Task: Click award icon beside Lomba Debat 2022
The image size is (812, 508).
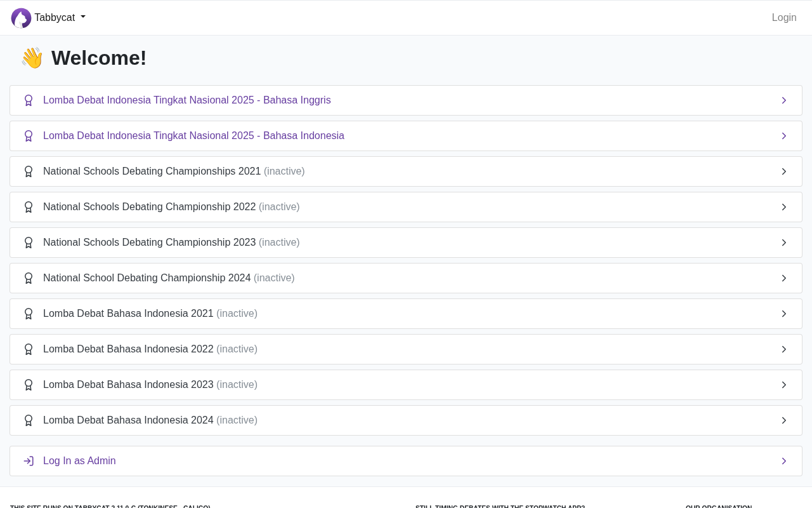Action: (x=29, y=349)
